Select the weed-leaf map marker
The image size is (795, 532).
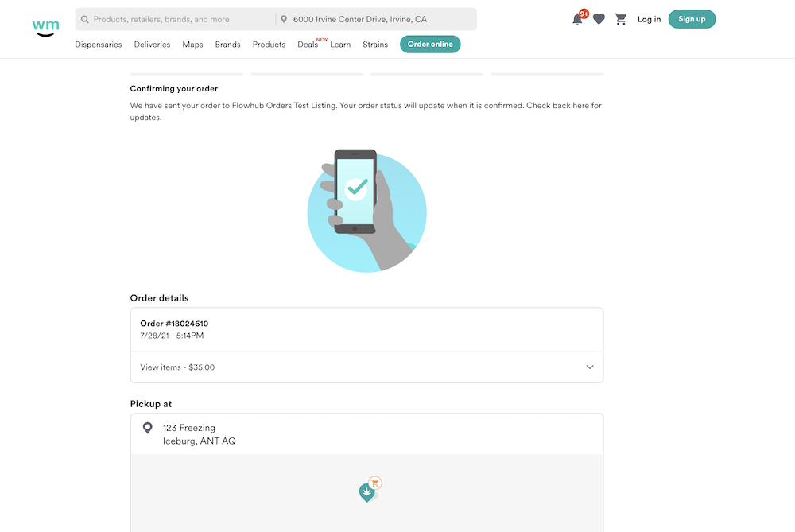[366, 491]
